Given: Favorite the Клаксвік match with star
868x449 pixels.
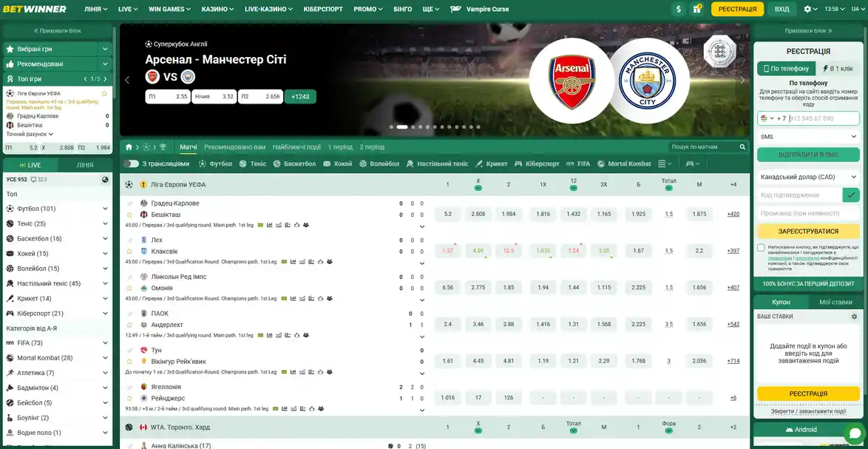Looking at the screenshot, I should pos(129,251).
